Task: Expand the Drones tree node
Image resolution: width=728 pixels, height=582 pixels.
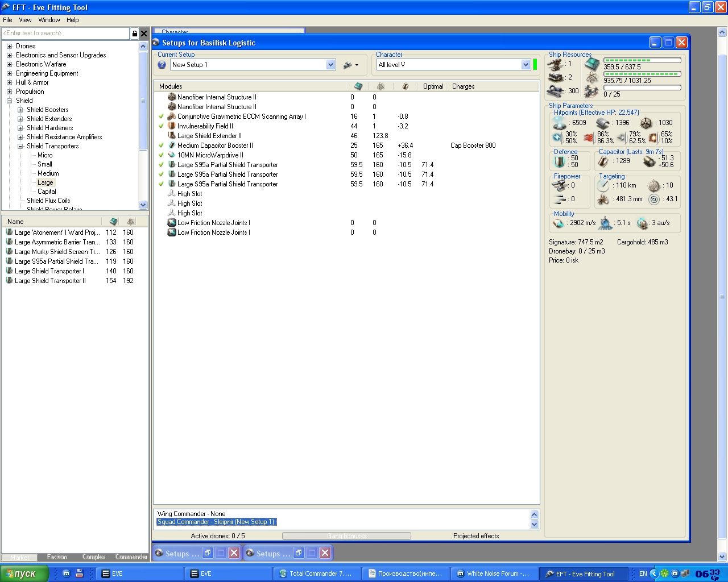Action: 9,46
